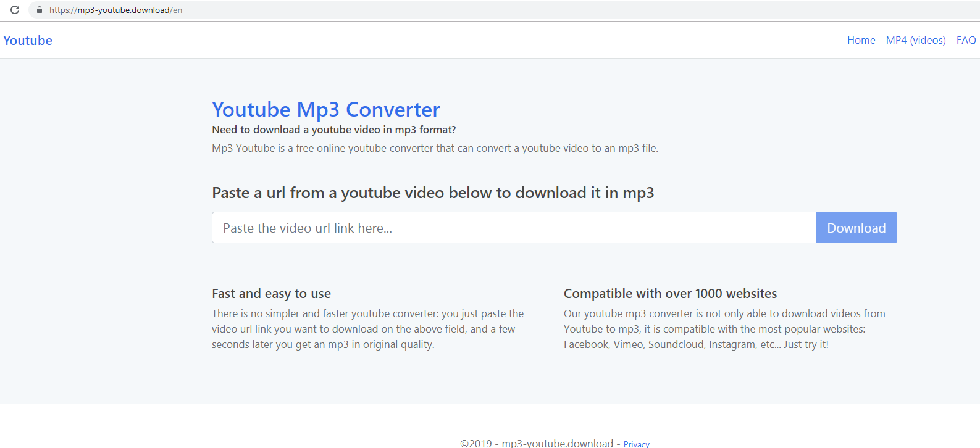Click the 'Facebook, Vimeo, Soundcloud, Instagram' text line
Image resolution: width=980 pixels, height=448 pixels.
tap(695, 344)
